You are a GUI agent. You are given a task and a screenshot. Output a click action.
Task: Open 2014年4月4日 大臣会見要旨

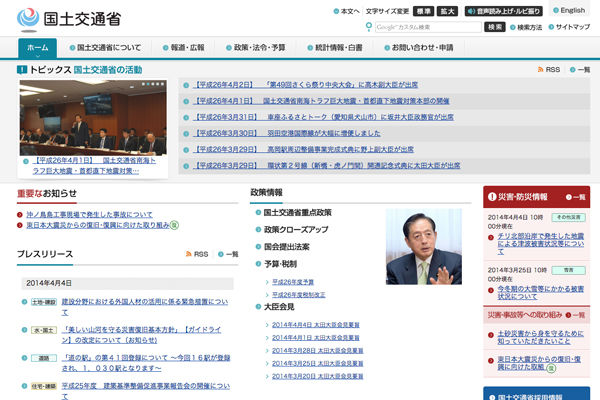pos(315,325)
